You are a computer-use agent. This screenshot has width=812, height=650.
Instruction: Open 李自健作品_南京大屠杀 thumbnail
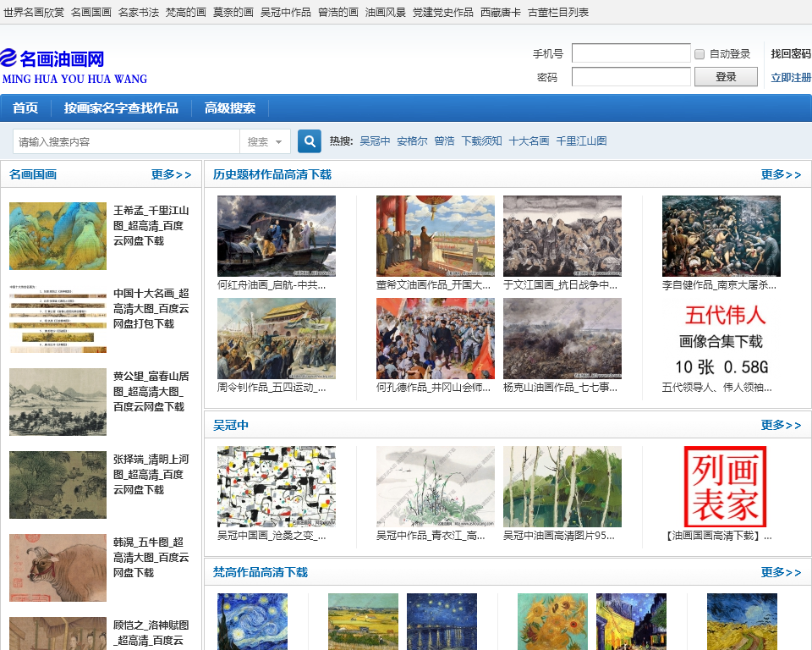point(721,236)
